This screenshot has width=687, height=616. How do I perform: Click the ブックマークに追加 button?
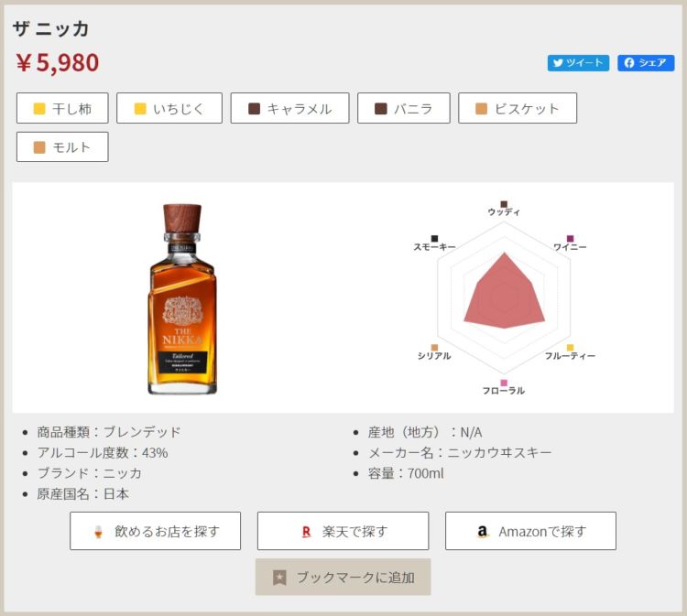[x=343, y=577]
